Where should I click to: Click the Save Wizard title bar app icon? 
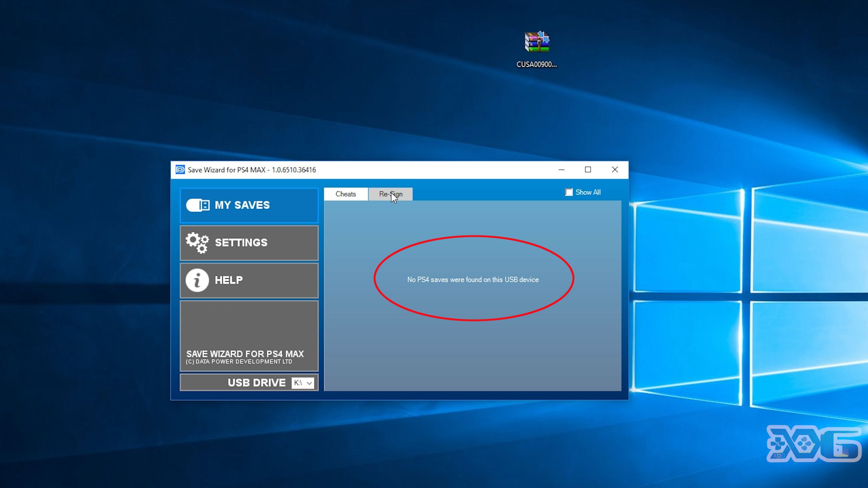pos(180,170)
